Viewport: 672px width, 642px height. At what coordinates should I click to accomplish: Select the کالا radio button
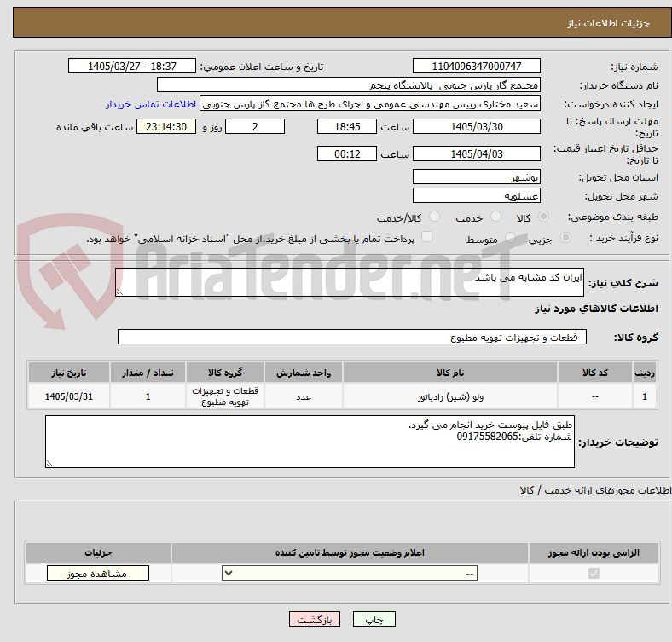(x=543, y=217)
